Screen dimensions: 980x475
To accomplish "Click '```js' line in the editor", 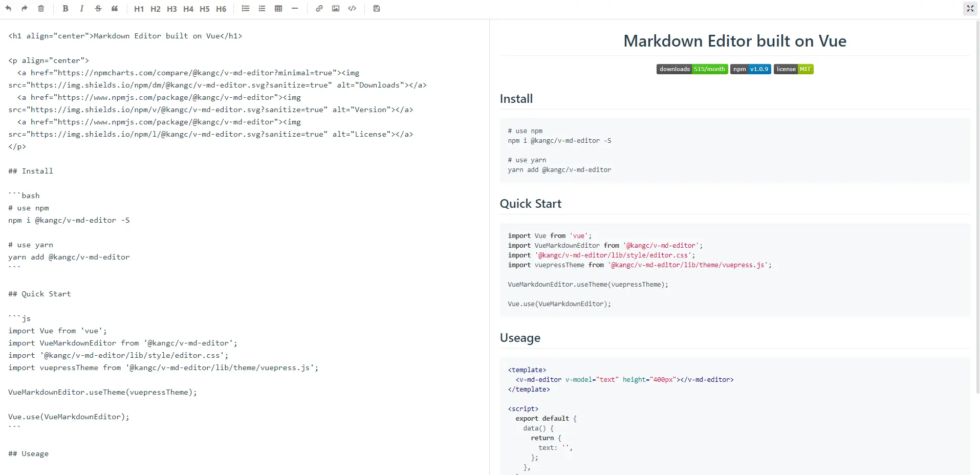I will [x=19, y=318].
